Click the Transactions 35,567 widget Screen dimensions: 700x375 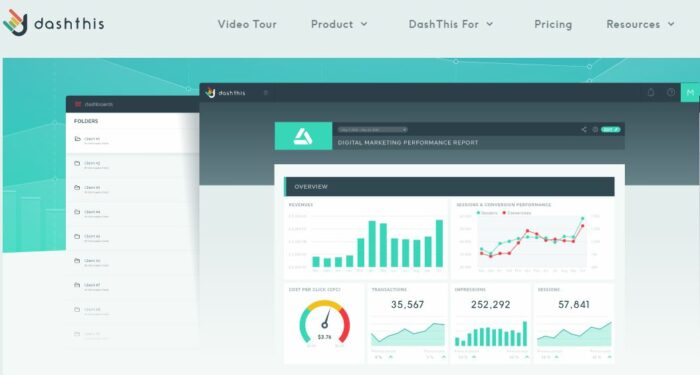[x=408, y=323]
